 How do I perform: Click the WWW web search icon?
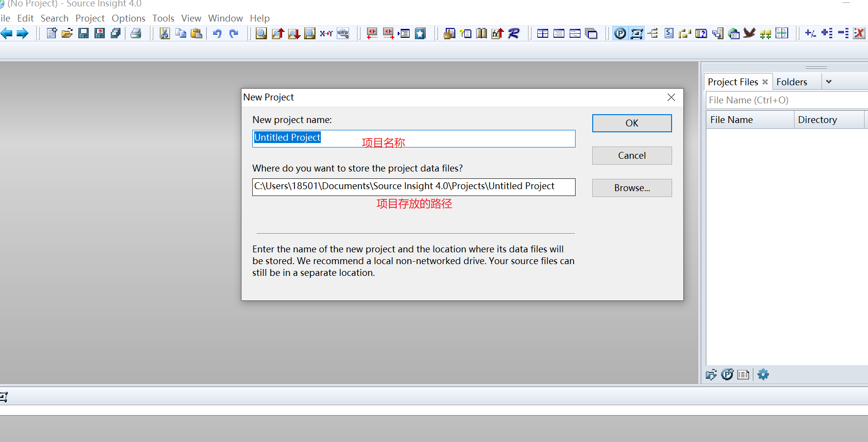click(343, 33)
